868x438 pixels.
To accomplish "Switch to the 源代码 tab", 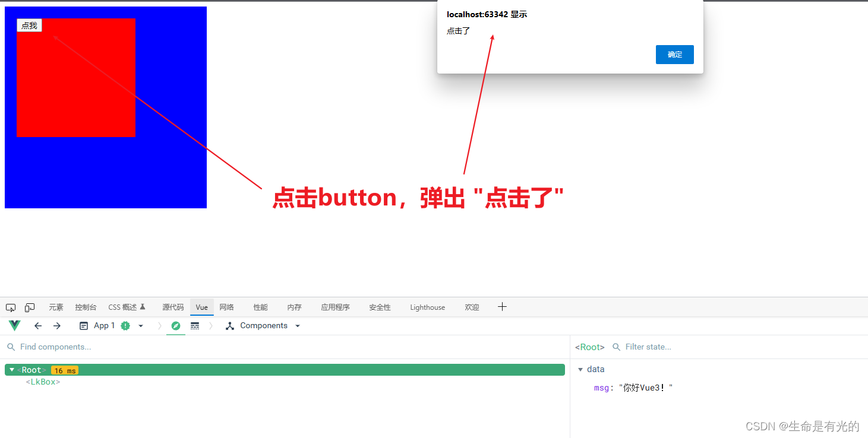I will (173, 307).
